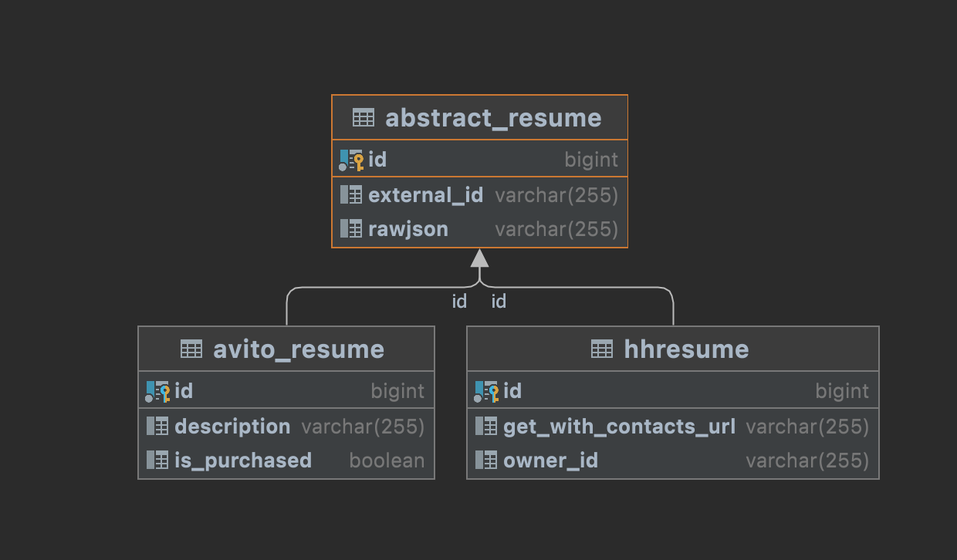
Task: Click the abstract_resume table icon
Action: coord(364,118)
